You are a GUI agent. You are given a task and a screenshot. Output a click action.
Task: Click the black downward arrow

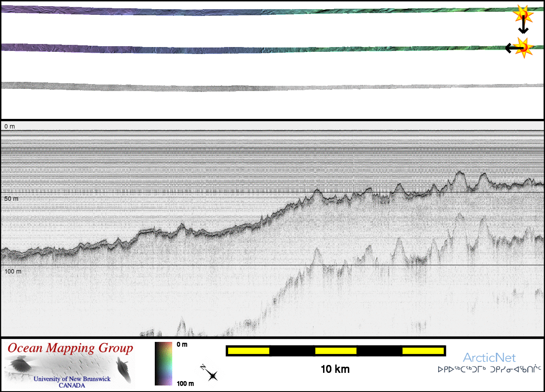click(523, 27)
